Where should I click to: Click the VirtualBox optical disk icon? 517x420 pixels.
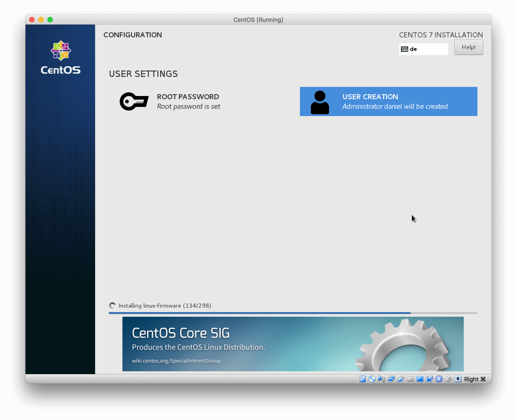click(372, 379)
